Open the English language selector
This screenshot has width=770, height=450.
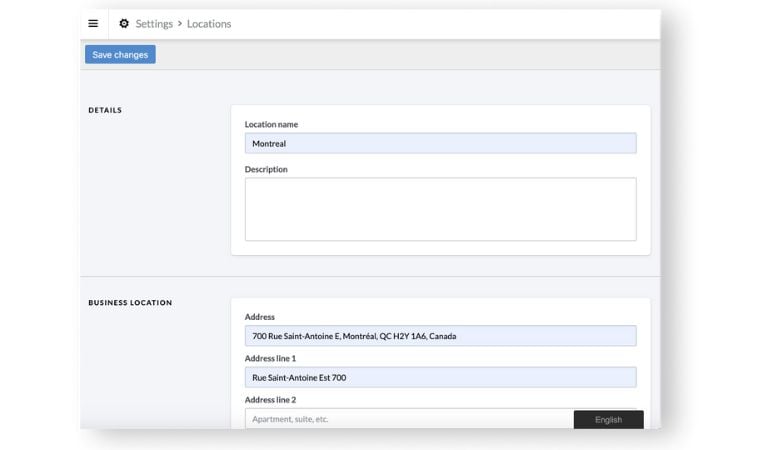[x=608, y=420]
